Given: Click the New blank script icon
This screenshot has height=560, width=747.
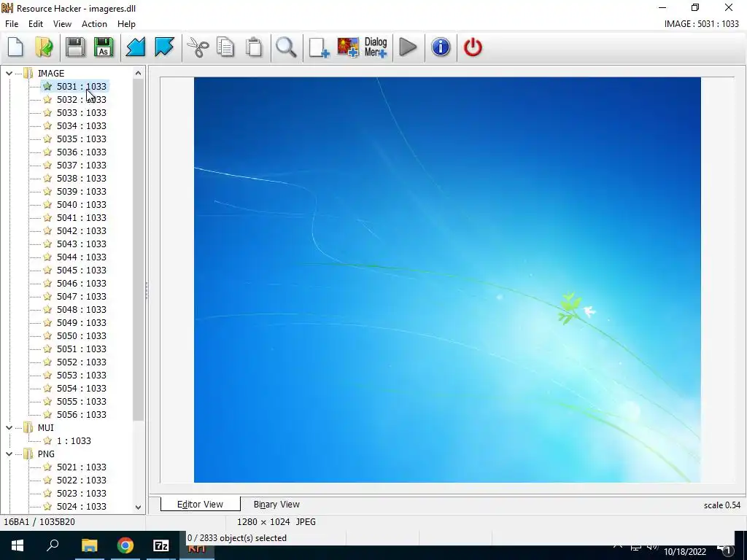Looking at the screenshot, I should click(16, 47).
